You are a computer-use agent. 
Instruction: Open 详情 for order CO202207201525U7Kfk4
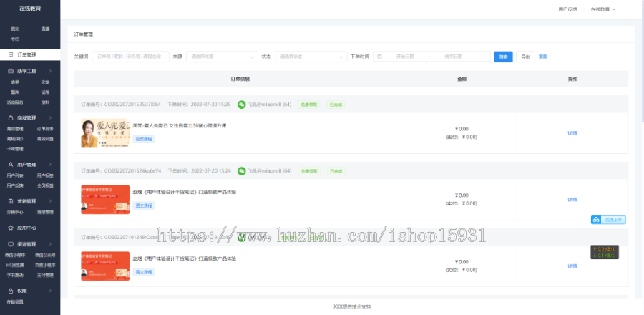572,133
